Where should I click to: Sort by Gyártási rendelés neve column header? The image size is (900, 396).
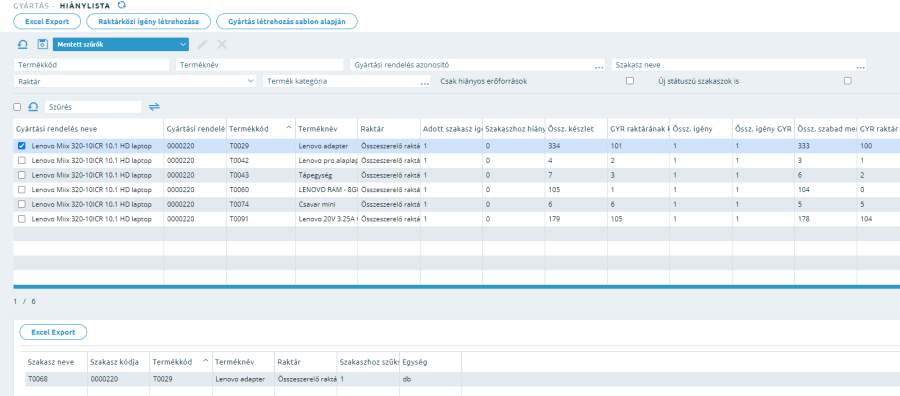pyautogui.click(x=88, y=129)
